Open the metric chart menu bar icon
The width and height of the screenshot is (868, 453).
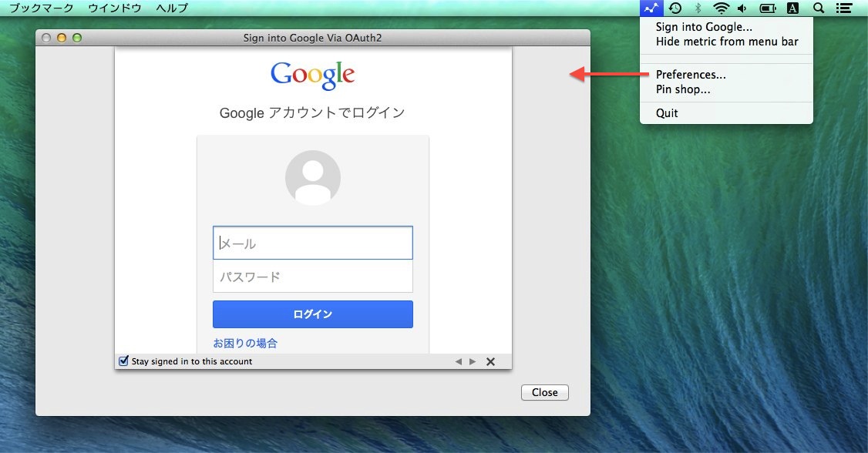(651, 8)
